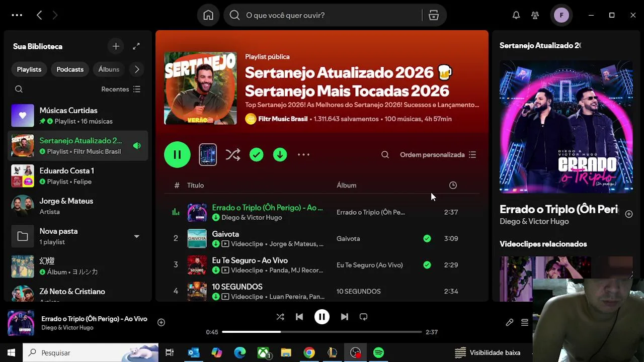Toggle shuffle in bottom player bar
The height and width of the screenshot is (362, 644).
coord(280,317)
